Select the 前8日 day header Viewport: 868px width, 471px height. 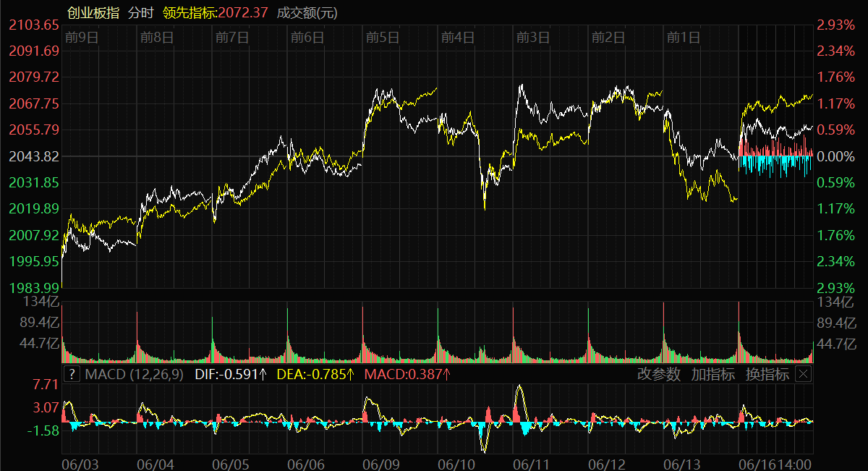[x=156, y=37]
